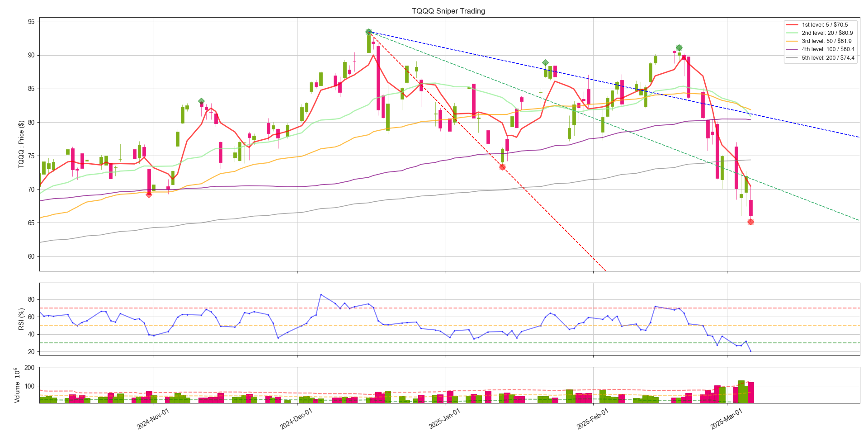Click the tallest green volume bar in March
This screenshot has width=868, height=441.
pos(741,392)
